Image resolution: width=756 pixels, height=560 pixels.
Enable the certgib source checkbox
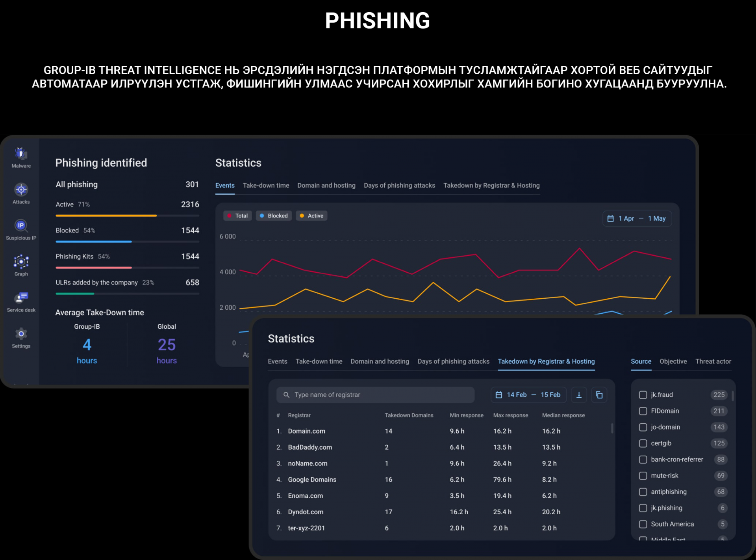tap(643, 443)
